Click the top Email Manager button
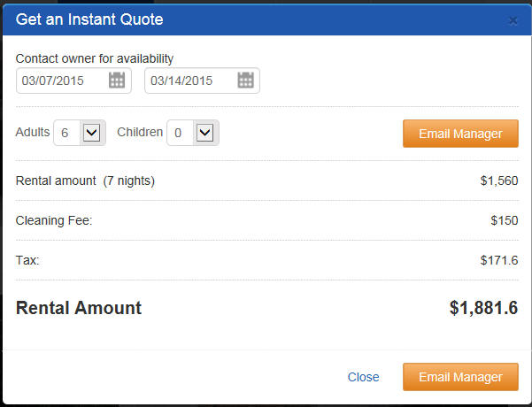 tap(460, 134)
